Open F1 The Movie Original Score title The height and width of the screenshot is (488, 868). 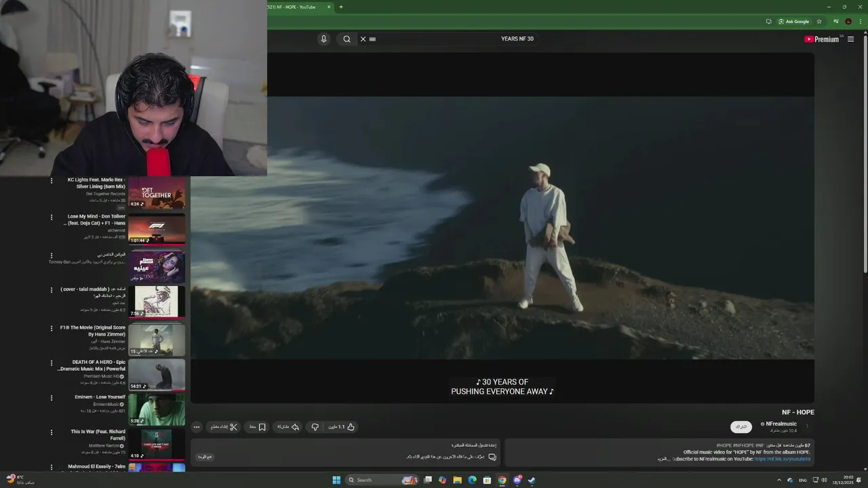[93, 331]
